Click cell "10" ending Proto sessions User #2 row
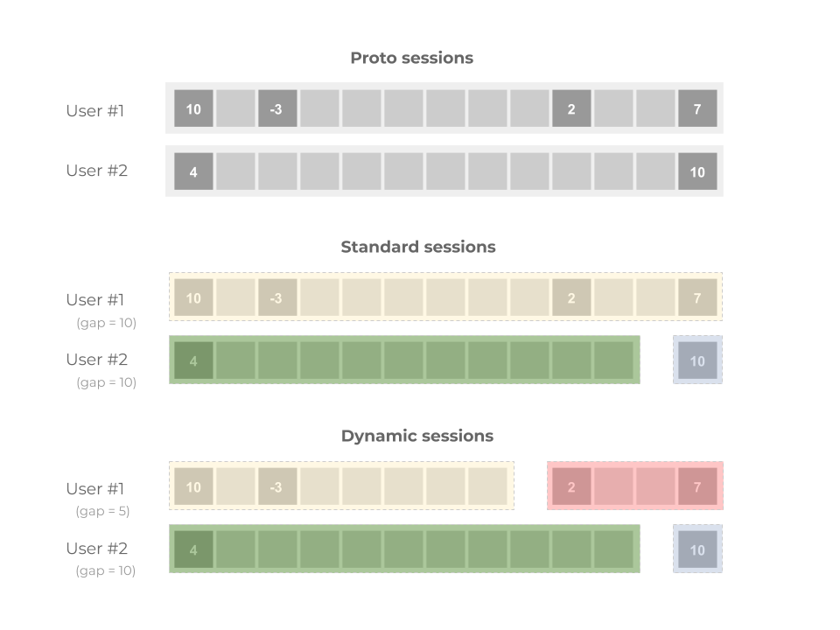This screenshot has width=840, height=630. pos(697,172)
